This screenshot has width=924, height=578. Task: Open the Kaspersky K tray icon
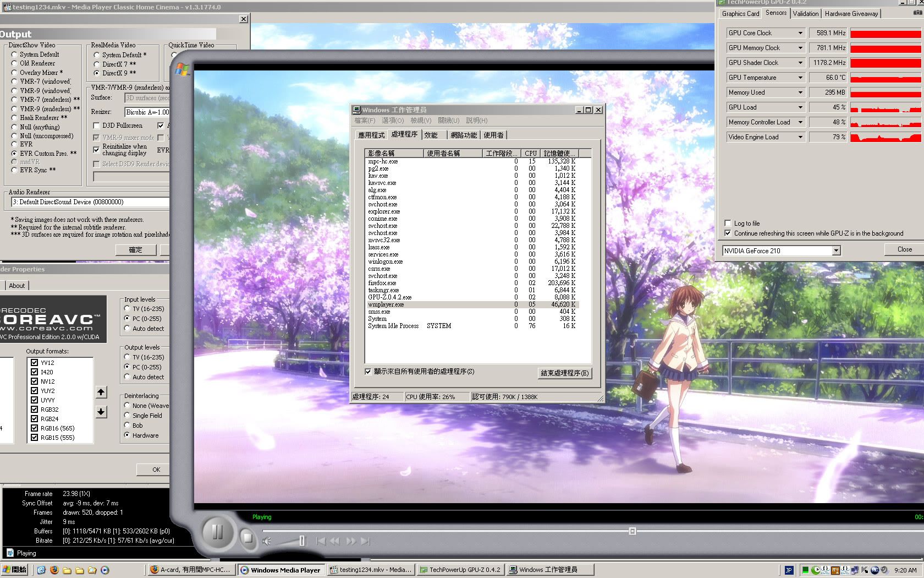pyautogui.click(x=865, y=570)
